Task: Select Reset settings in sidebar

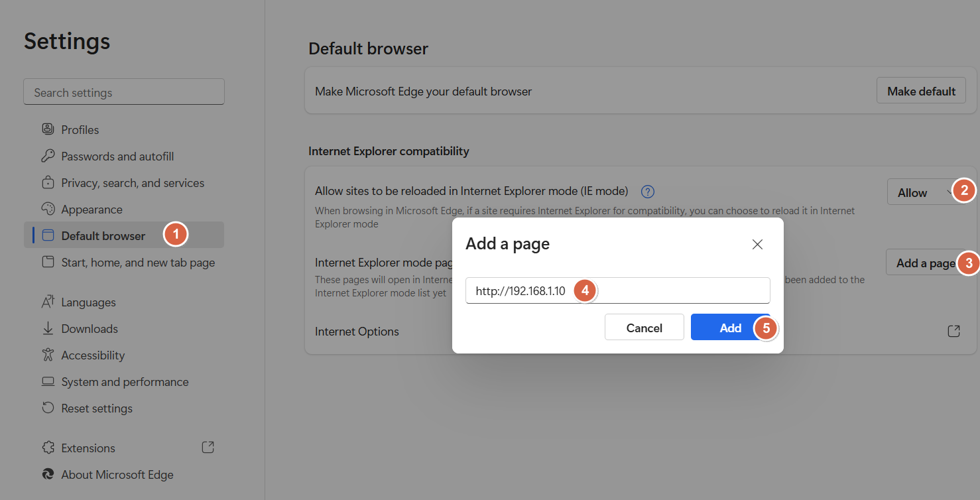Action: [97, 408]
